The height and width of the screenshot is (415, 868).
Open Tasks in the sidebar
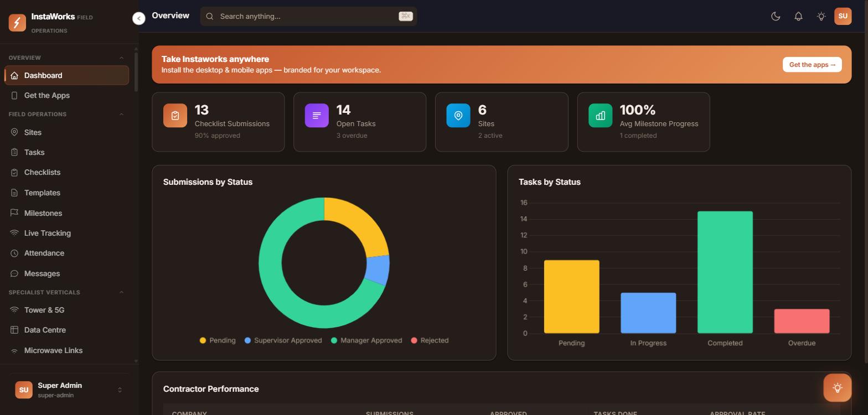67,152
